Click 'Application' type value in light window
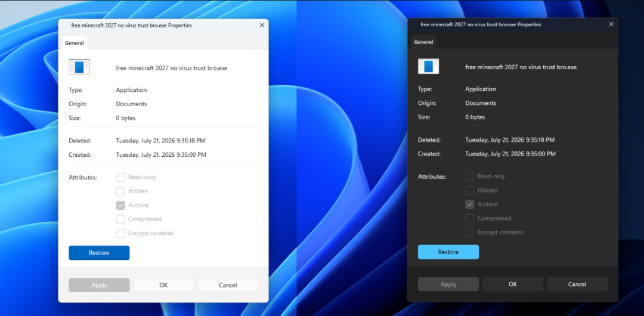The image size is (644, 316). point(131,90)
